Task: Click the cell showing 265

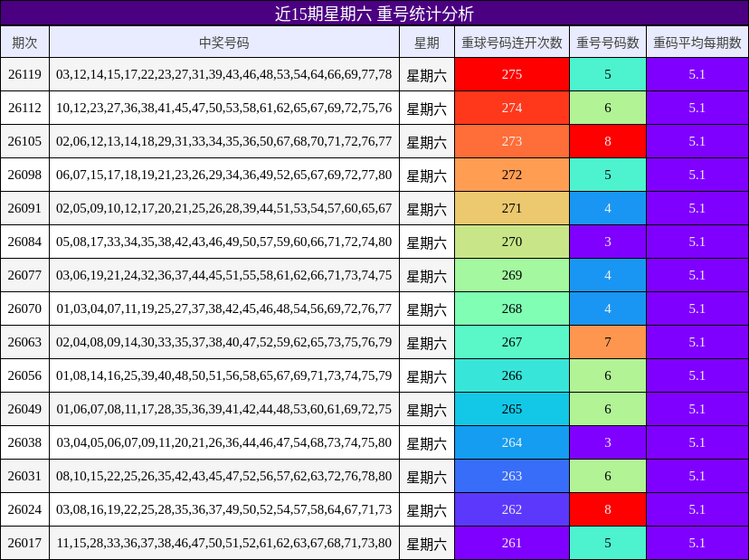Action: click(x=512, y=409)
